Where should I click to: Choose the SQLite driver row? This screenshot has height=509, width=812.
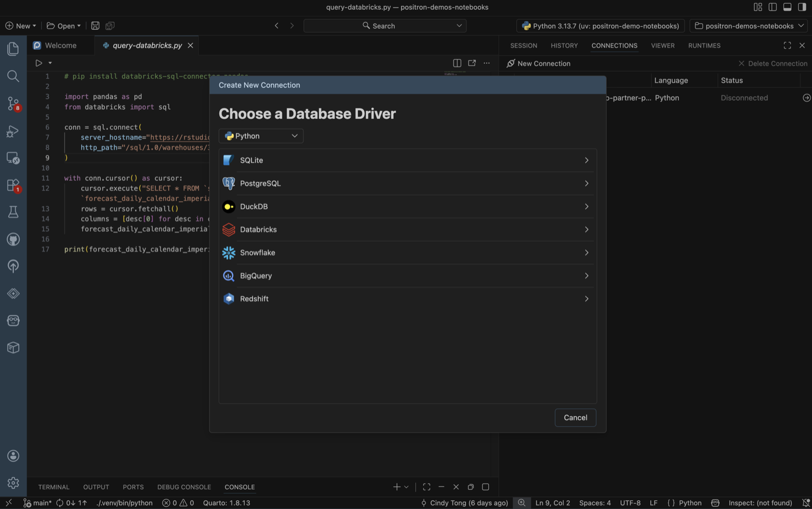[407, 160]
